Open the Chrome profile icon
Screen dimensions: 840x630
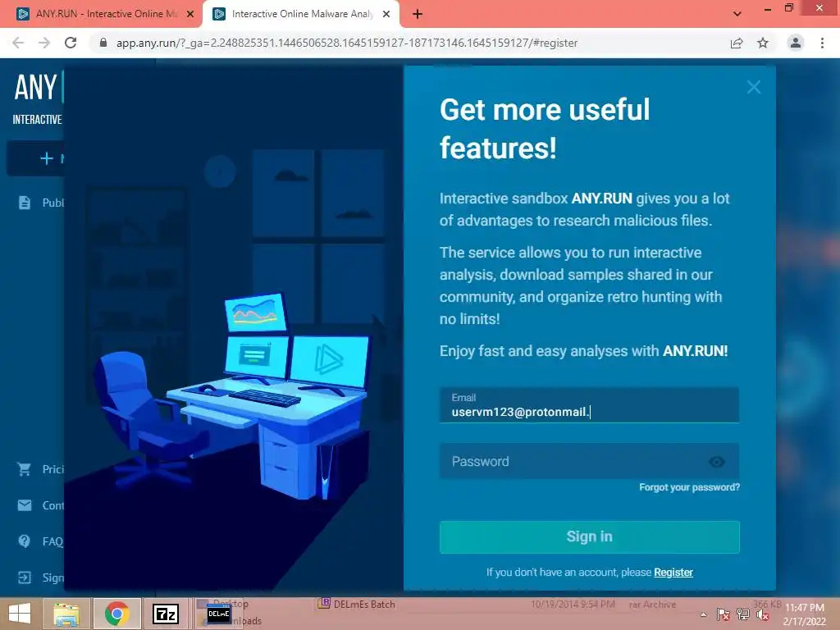tap(796, 43)
